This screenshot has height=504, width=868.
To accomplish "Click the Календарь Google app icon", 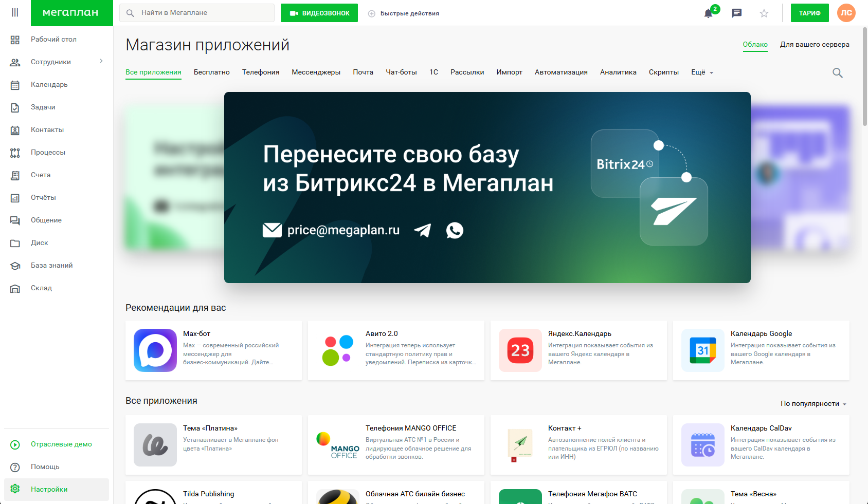I will tap(703, 350).
